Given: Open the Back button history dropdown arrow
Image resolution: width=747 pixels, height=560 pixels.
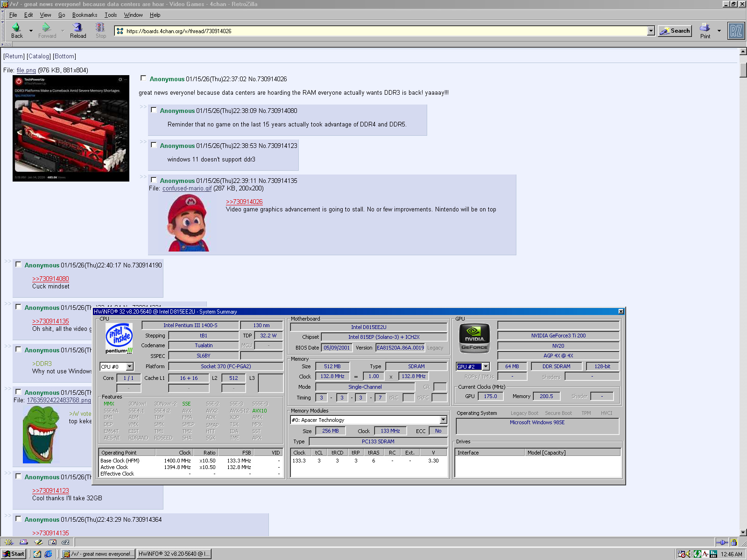Looking at the screenshot, I should 31,31.
